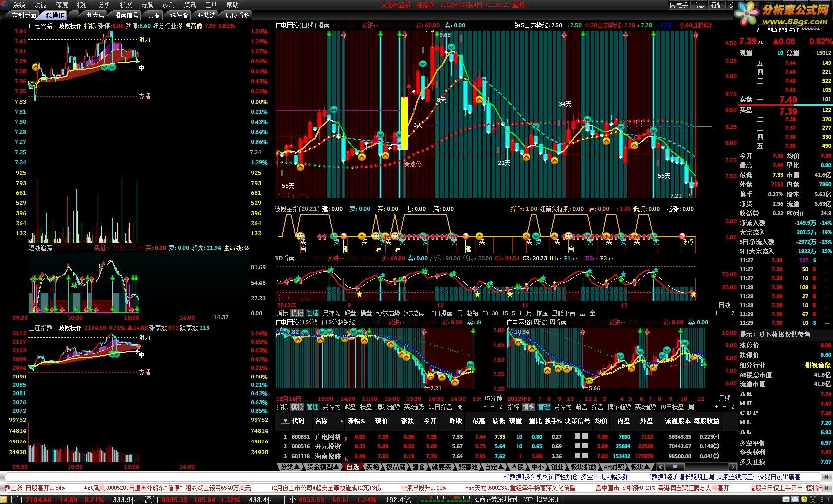Click 闪电手 quick-trade button at top right
The height and width of the screenshot is (504, 833).
click(x=678, y=5)
